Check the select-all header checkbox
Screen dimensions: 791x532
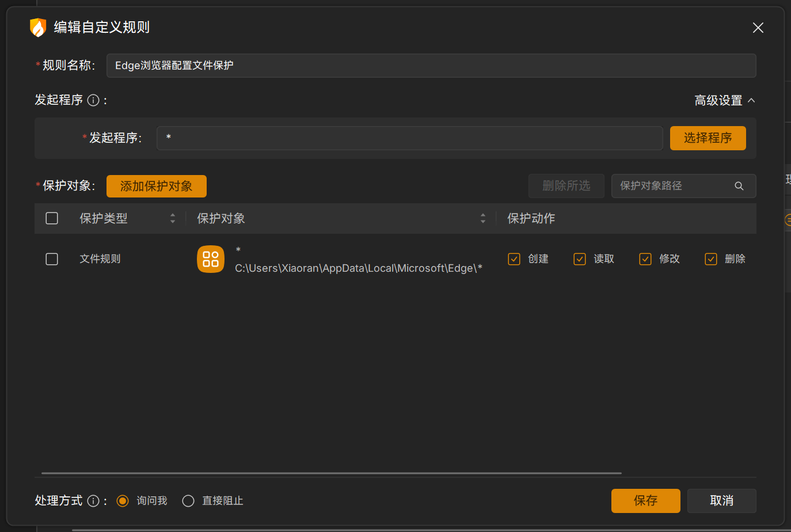tap(52, 218)
